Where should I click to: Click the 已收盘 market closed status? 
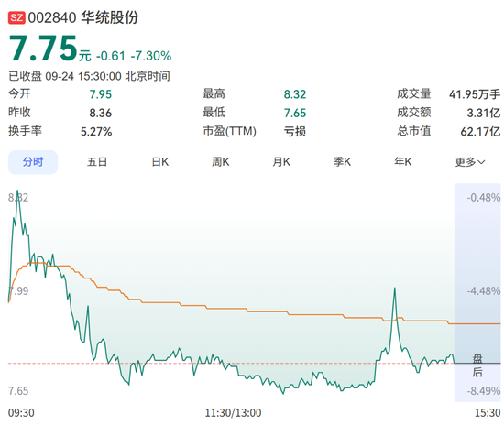[x=25, y=76]
